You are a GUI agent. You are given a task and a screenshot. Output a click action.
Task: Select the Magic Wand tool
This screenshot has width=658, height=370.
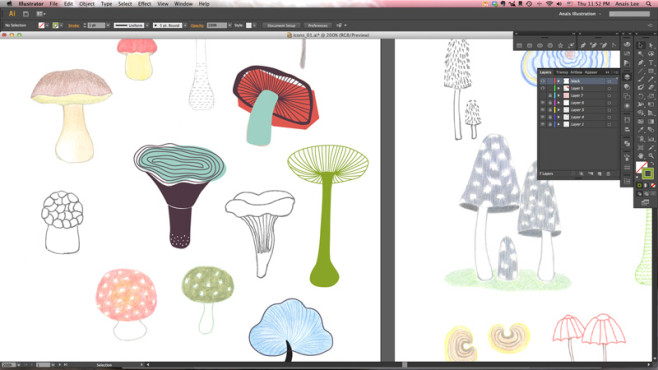(x=641, y=54)
